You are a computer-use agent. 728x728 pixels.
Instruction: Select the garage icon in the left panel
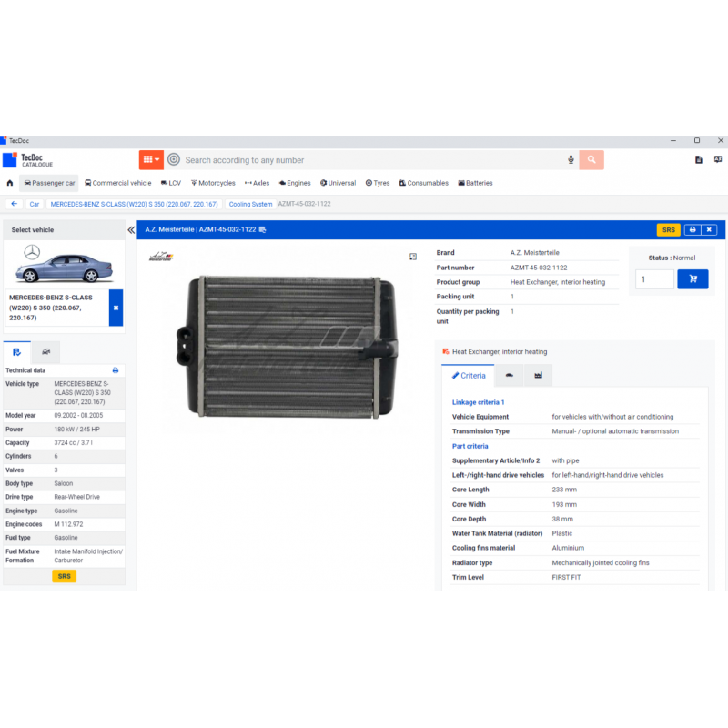(45, 351)
